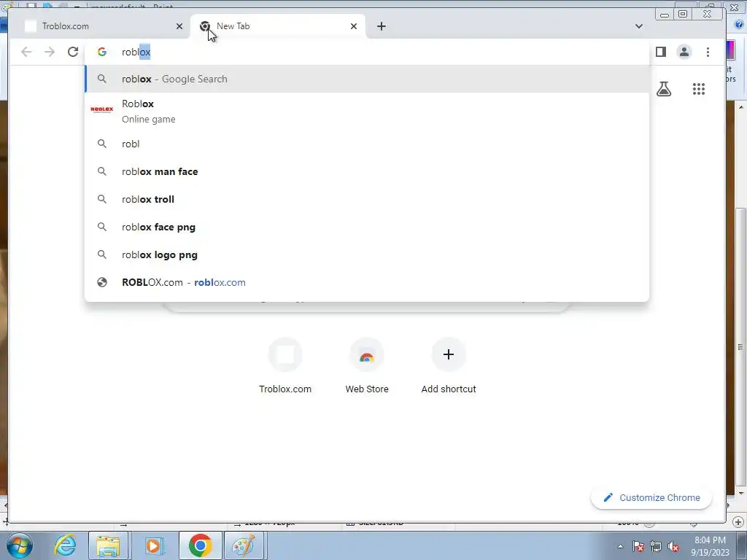This screenshot has height=560, width=747.
Task: Click the Customize Chrome button
Action: point(651,497)
